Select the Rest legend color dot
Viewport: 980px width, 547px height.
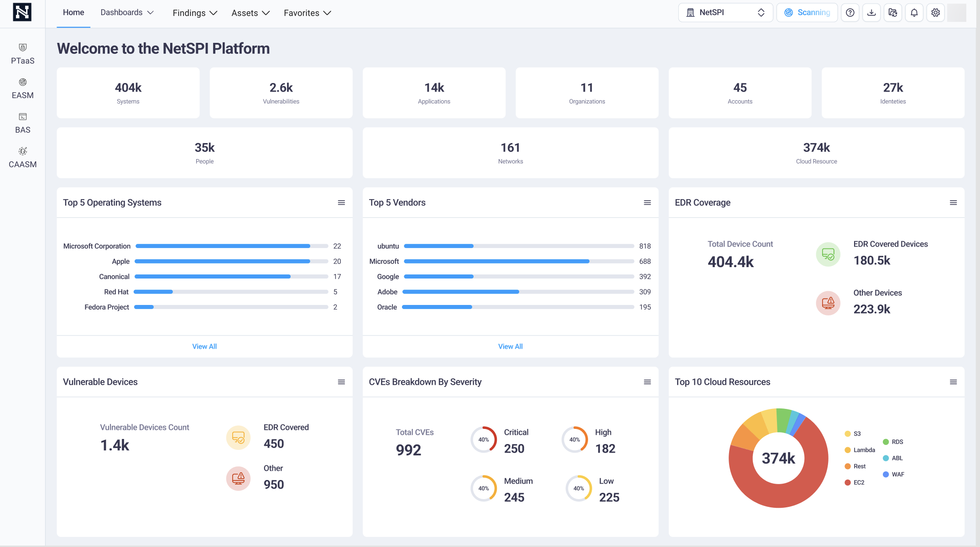coord(848,466)
